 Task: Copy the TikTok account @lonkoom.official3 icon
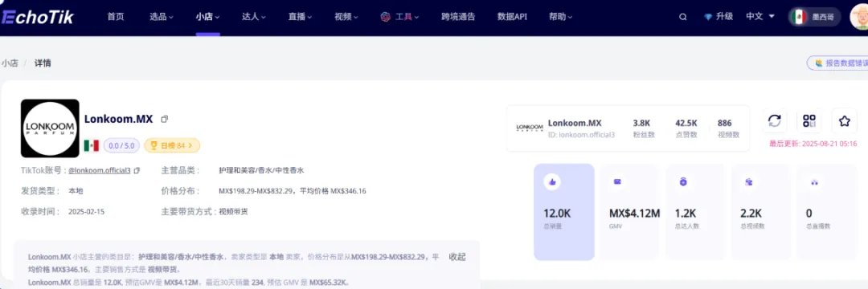(137, 171)
